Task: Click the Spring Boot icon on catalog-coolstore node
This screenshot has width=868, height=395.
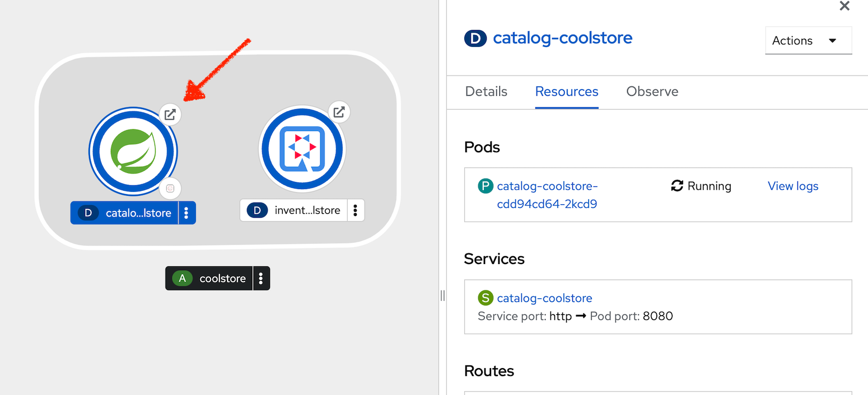Action: point(133,151)
